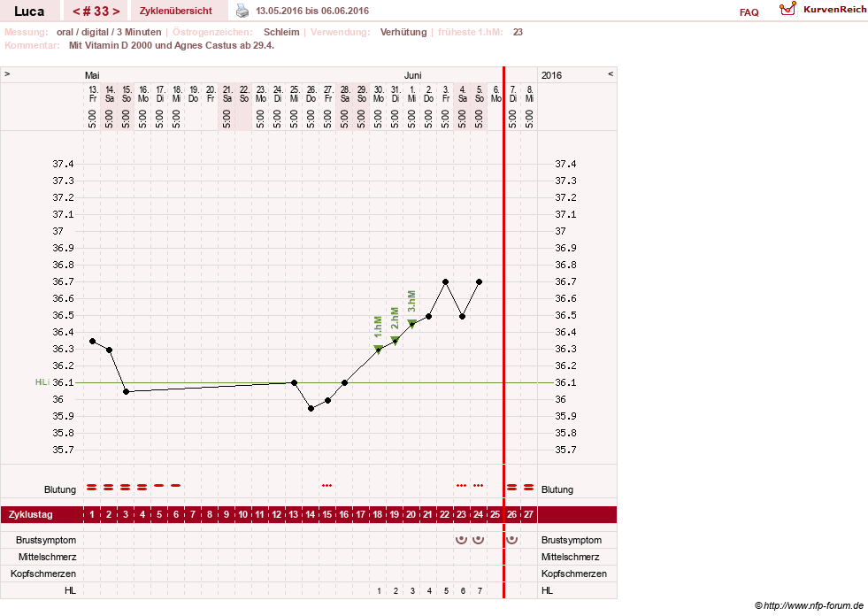Click the printer icon

[242, 11]
